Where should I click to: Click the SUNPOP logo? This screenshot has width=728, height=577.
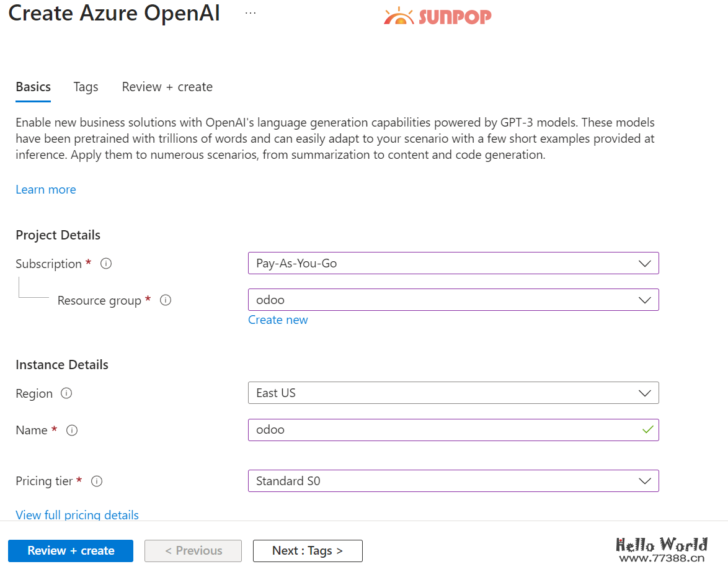tap(437, 16)
